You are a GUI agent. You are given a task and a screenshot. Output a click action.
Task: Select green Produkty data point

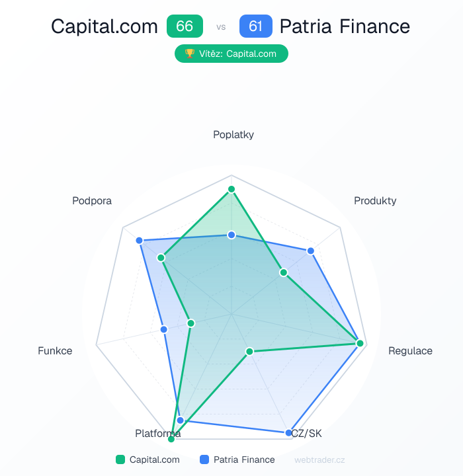283,272
